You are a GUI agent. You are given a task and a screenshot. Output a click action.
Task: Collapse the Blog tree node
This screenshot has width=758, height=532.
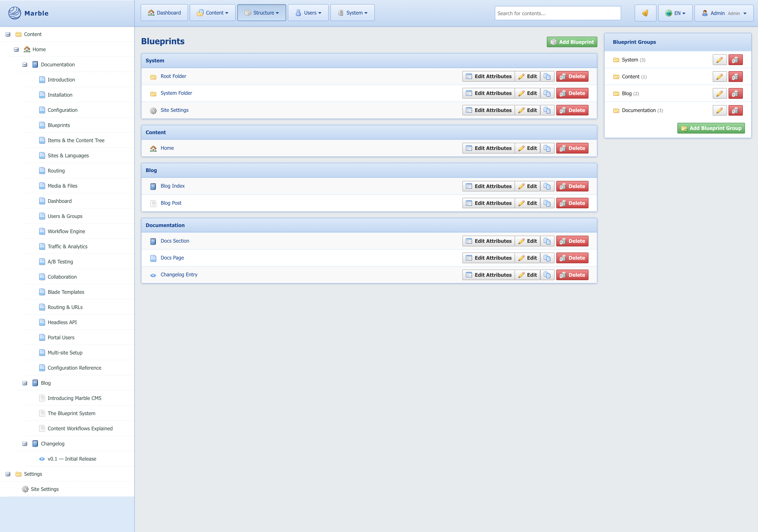(x=25, y=383)
